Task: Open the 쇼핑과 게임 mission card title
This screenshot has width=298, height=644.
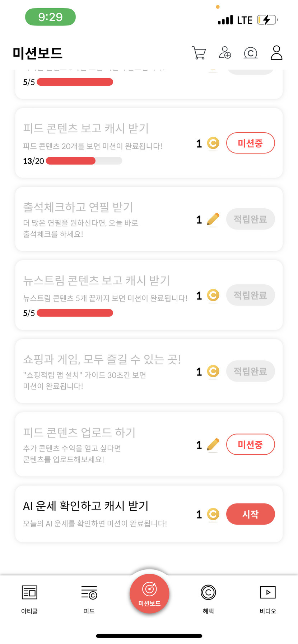Action: click(102, 359)
